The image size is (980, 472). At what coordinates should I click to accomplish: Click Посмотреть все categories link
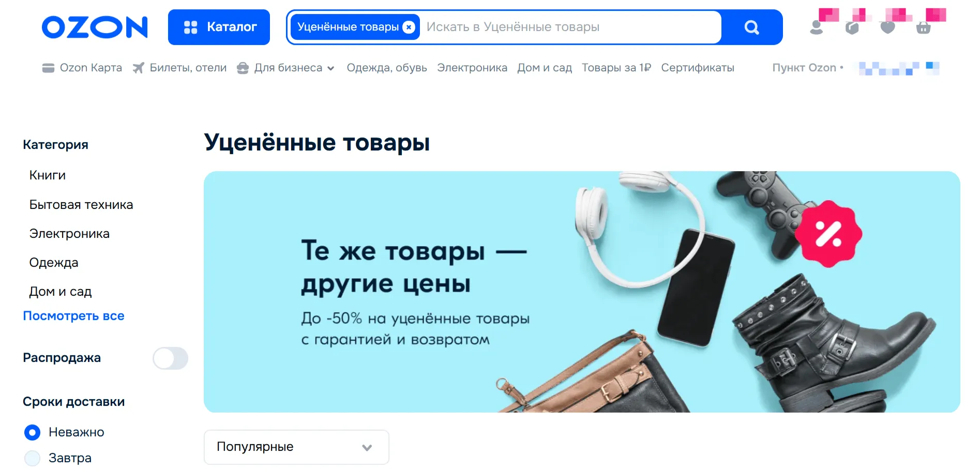point(74,316)
